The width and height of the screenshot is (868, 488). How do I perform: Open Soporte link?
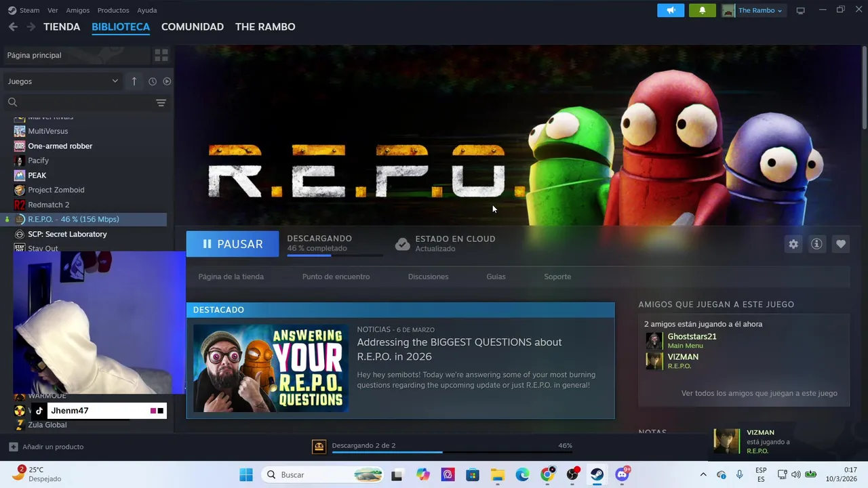(557, 277)
